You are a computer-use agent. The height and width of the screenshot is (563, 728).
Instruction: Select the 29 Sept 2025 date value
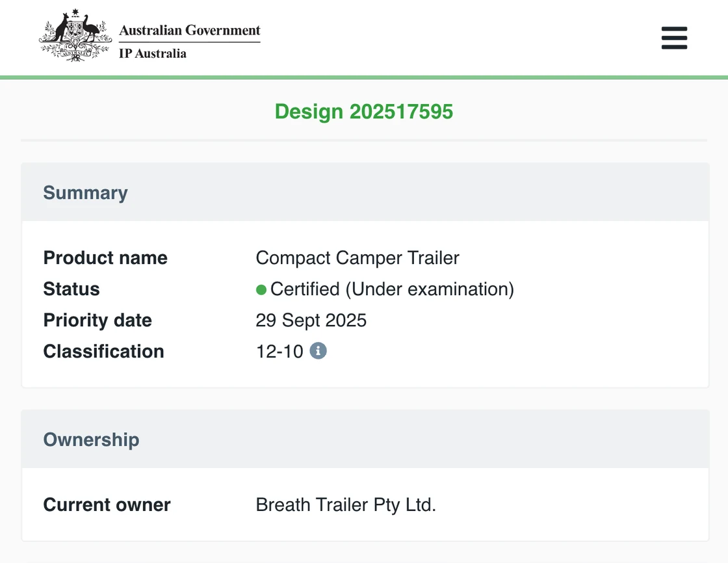[x=311, y=321]
